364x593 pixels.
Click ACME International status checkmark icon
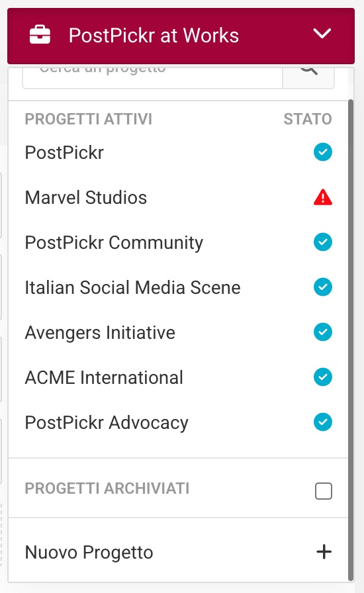click(x=323, y=377)
